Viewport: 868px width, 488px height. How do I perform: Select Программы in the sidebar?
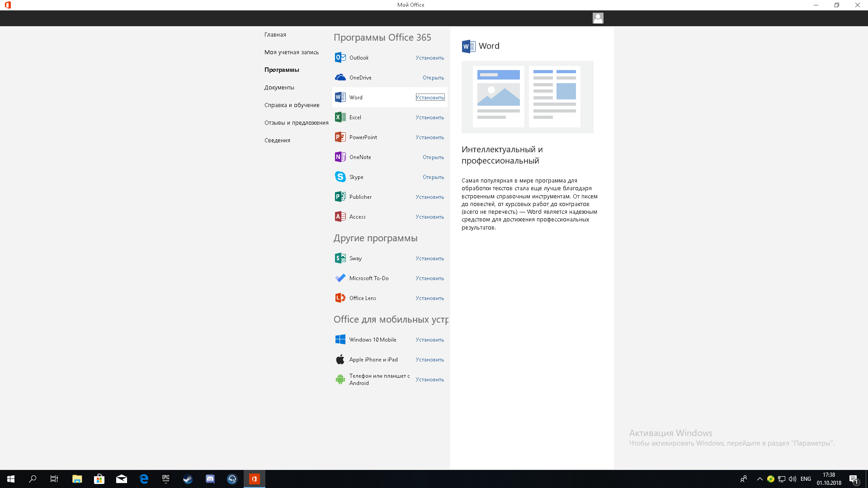(282, 70)
